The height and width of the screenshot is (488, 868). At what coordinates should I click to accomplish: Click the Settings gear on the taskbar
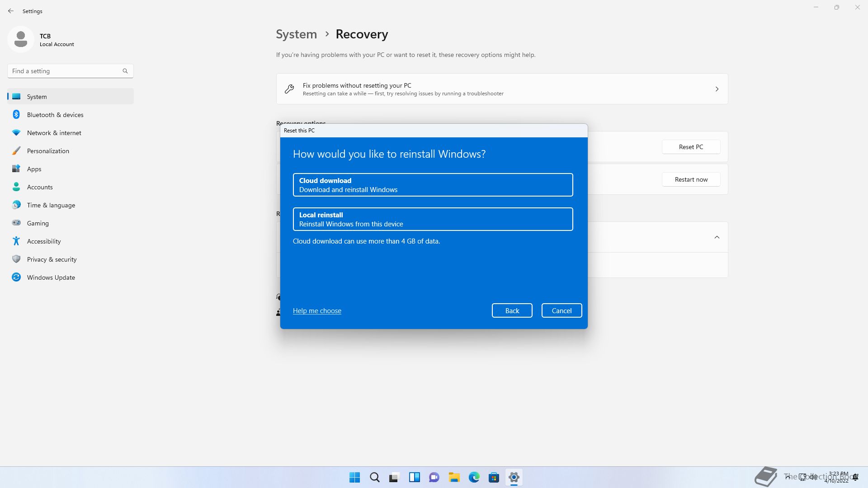click(514, 477)
